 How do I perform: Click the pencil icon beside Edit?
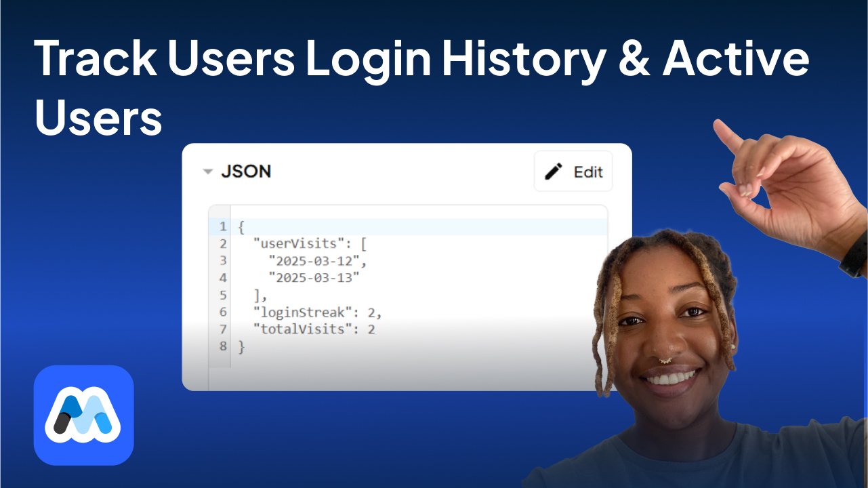tap(554, 171)
